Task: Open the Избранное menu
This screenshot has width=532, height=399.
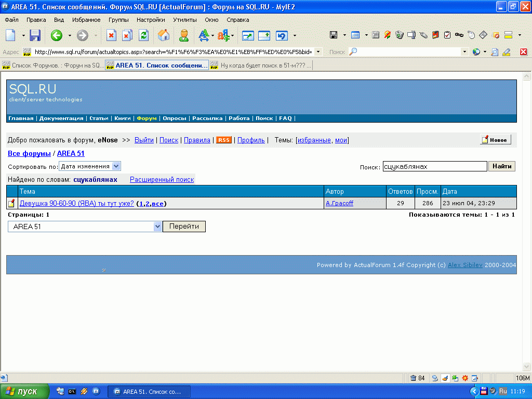Action: pyautogui.click(x=86, y=20)
